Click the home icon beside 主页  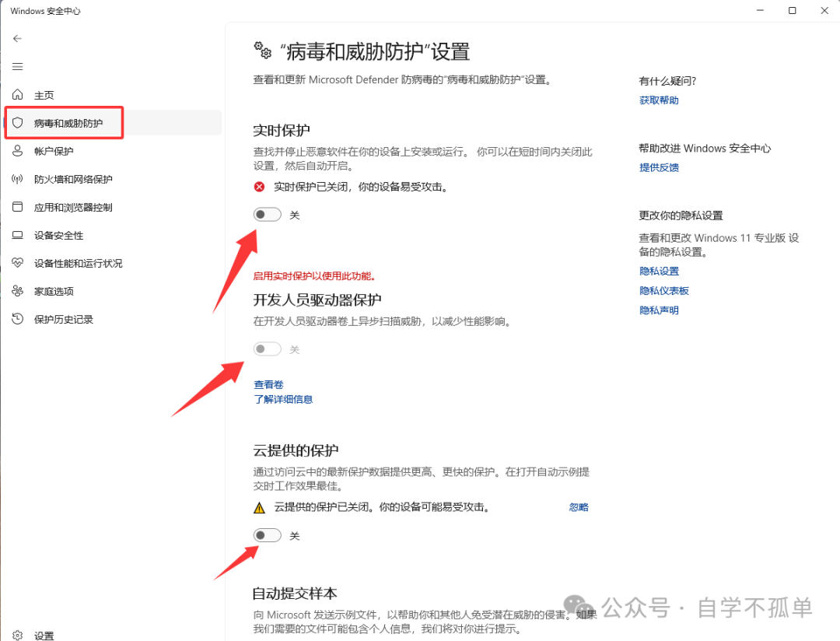pos(18,94)
